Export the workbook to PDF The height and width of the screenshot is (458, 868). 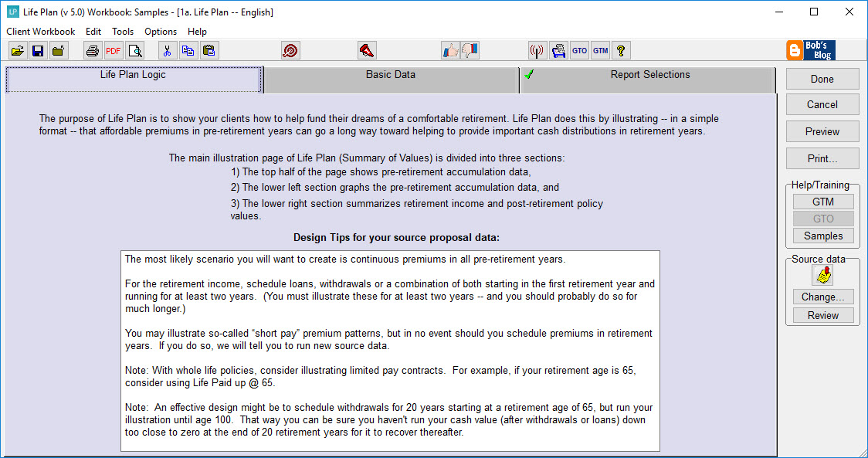tap(113, 49)
